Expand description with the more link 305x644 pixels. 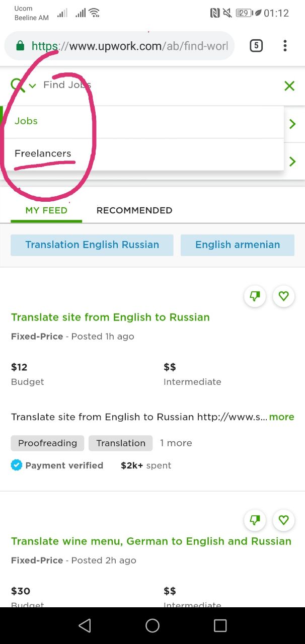coord(281,417)
